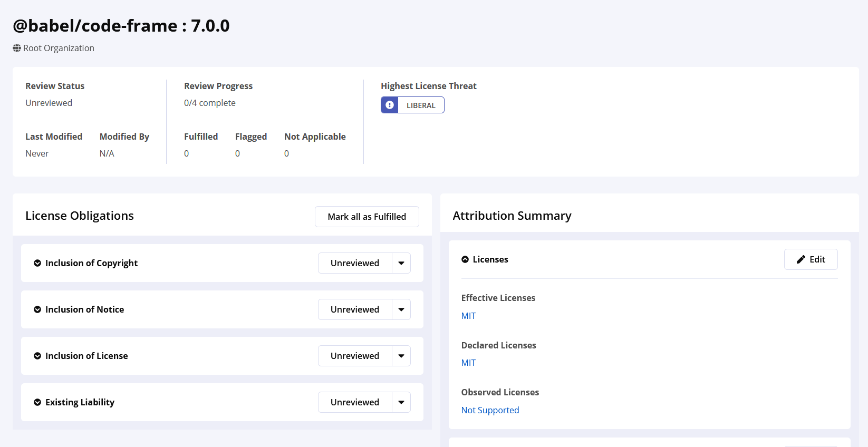
Task: Expand the Existing Liability obligation title
Action: 80,402
